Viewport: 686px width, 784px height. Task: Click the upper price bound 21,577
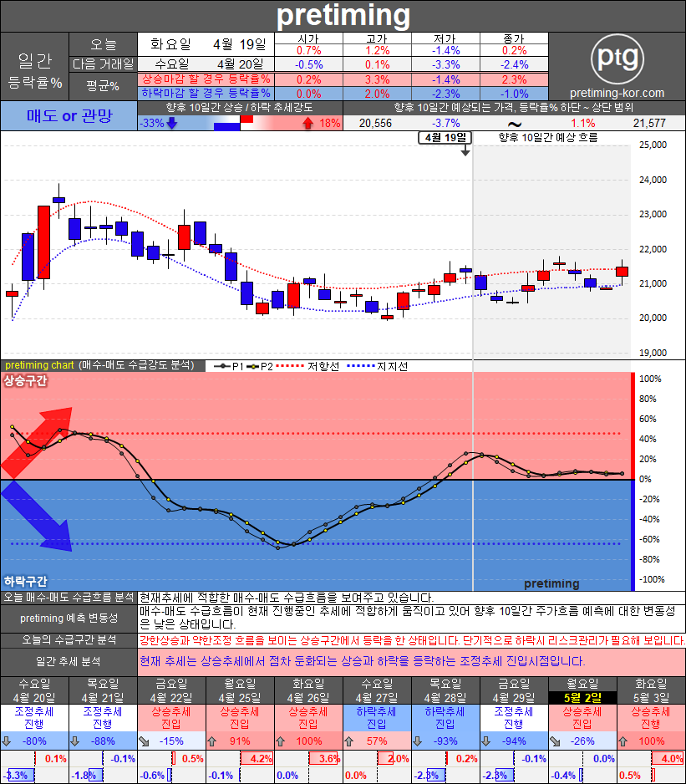649,123
